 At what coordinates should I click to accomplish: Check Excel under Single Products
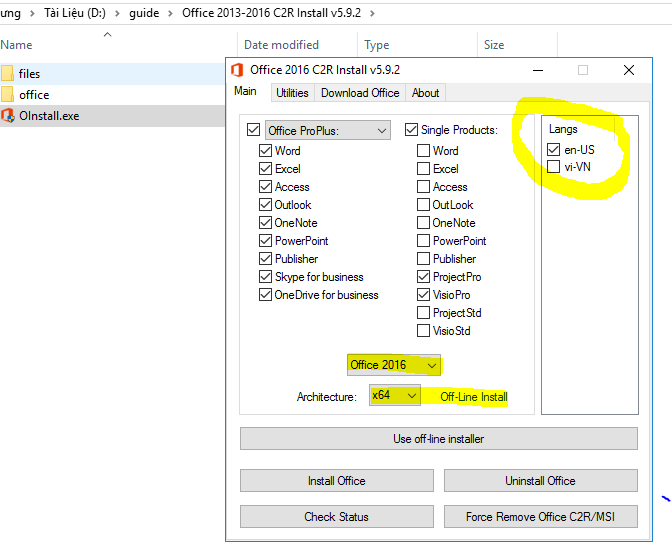(x=423, y=168)
